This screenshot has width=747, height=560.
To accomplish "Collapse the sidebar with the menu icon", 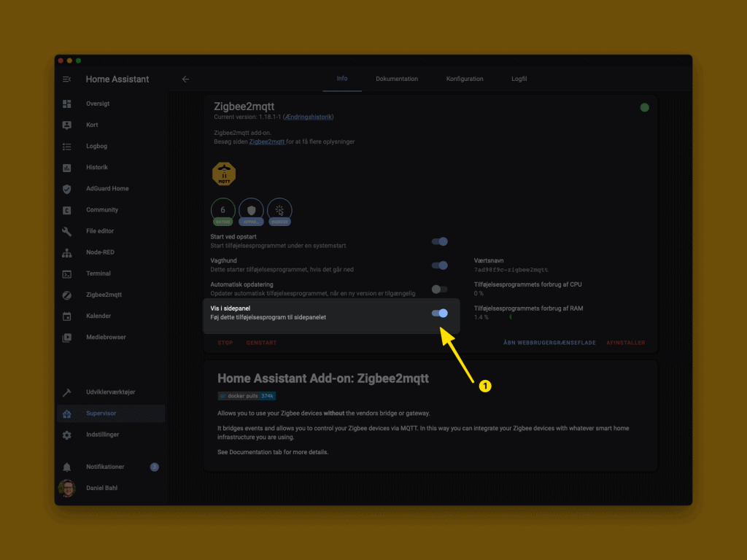I will coord(66,79).
